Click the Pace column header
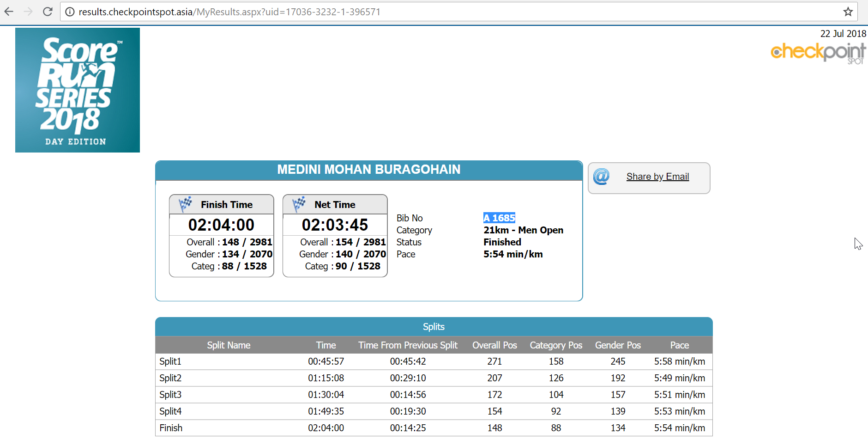The height and width of the screenshot is (446, 868). click(x=679, y=345)
